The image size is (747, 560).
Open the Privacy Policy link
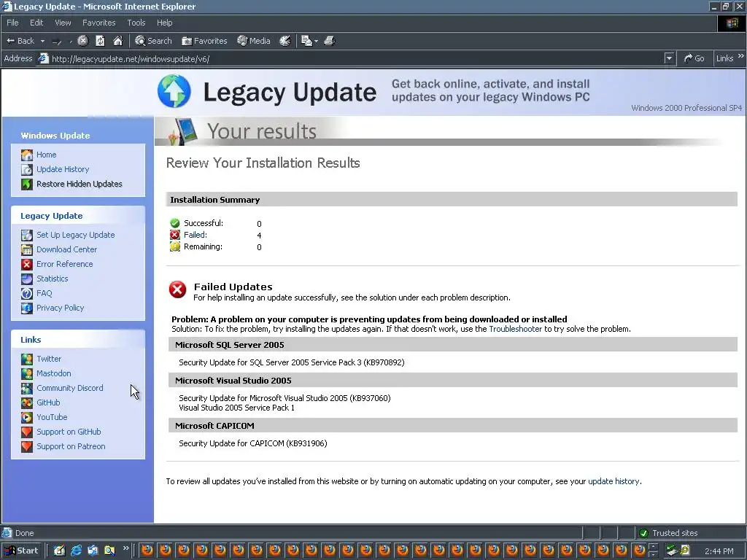[60, 308]
